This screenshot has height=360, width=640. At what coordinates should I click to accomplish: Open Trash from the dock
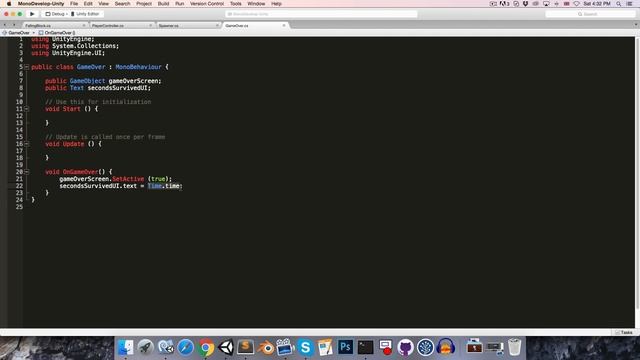click(515, 347)
